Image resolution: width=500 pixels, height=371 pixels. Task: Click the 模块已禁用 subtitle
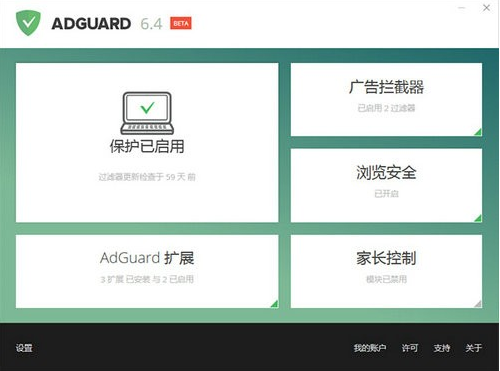tap(386, 279)
